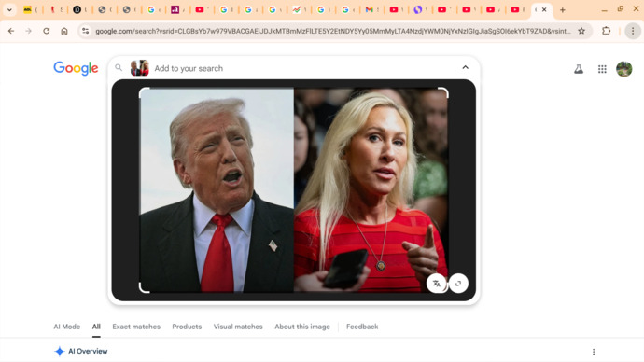
Task: Switch to the purple globe favicon tab
Action: pyautogui.click(x=418, y=10)
